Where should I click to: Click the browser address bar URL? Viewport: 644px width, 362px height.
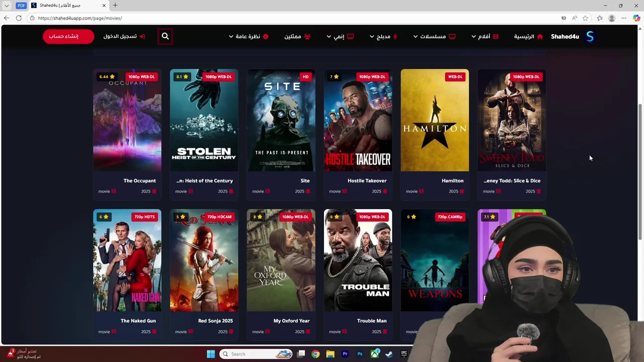pos(80,18)
